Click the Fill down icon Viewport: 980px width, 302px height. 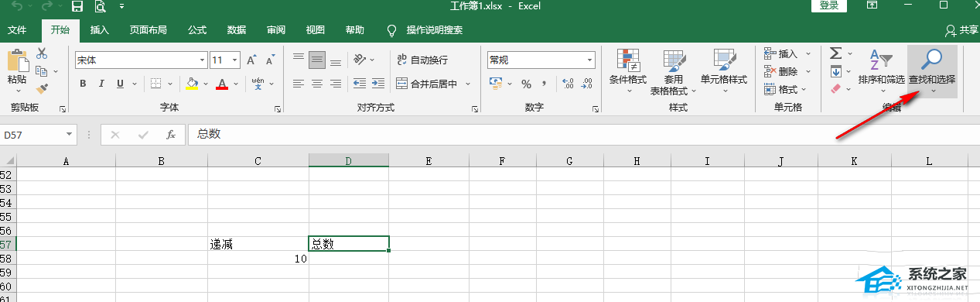point(835,71)
